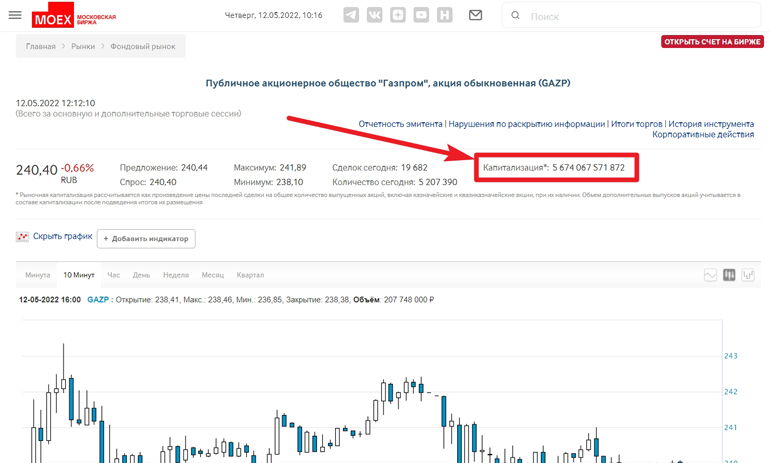Open Нарушения по раскрытию информации link
Screen dimensions: 770x463
pos(526,124)
